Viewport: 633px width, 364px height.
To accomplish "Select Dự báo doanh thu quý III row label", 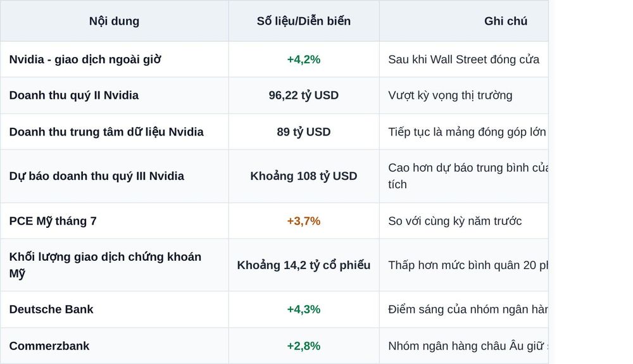I will tap(97, 176).
